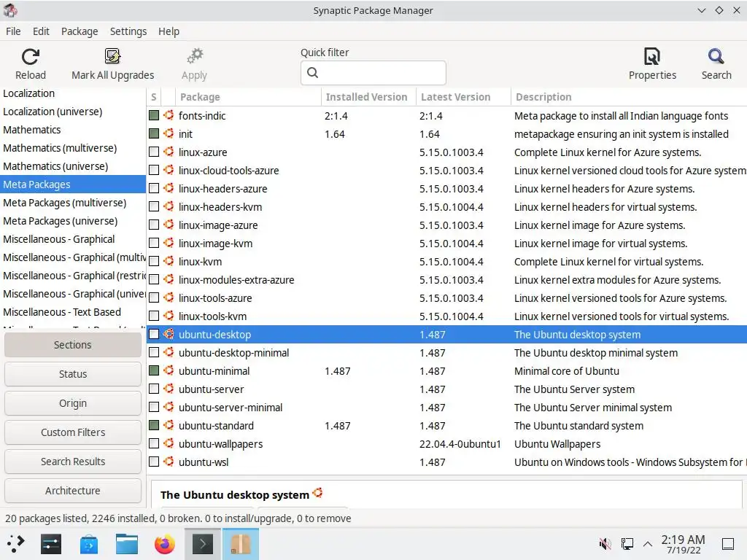Open the terminal taskbar icon
Image resolution: width=747 pixels, height=560 pixels.
[203, 544]
